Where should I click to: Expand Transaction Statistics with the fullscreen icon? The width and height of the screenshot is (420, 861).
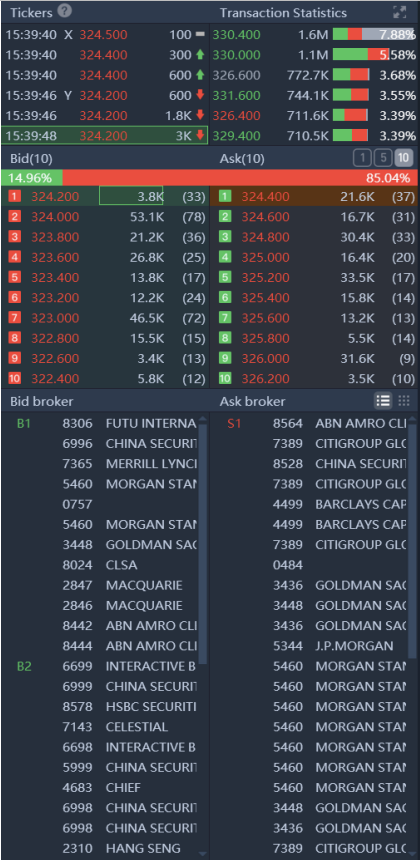pyautogui.click(x=400, y=13)
